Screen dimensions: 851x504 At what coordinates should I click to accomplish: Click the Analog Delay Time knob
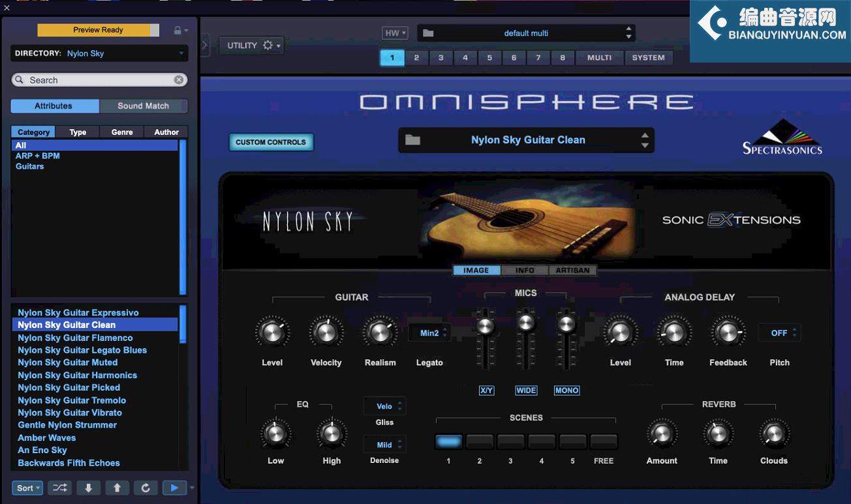pyautogui.click(x=674, y=333)
